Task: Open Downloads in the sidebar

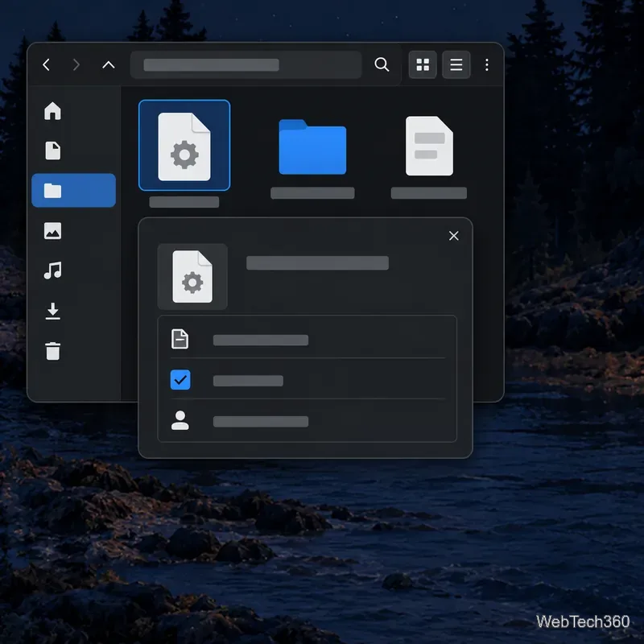Action: (52, 311)
